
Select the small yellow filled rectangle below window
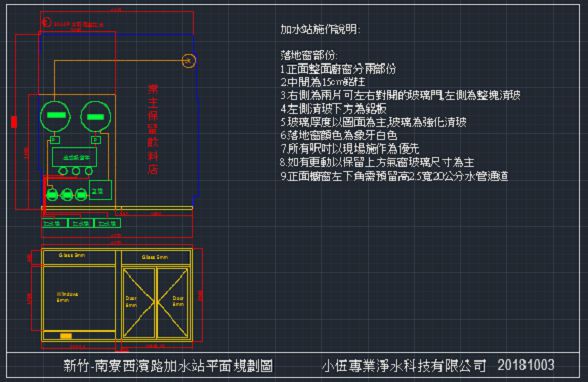click(66, 336)
